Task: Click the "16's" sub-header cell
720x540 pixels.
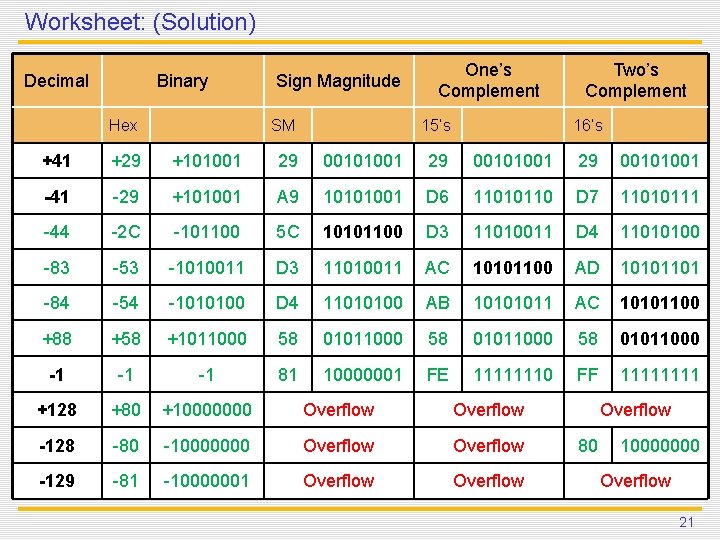Action: 588,125
